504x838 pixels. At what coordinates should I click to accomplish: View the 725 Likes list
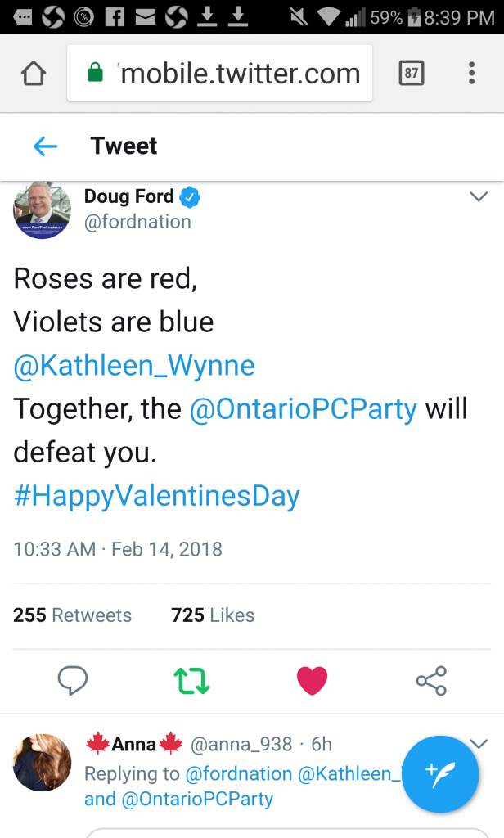[213, 615]
